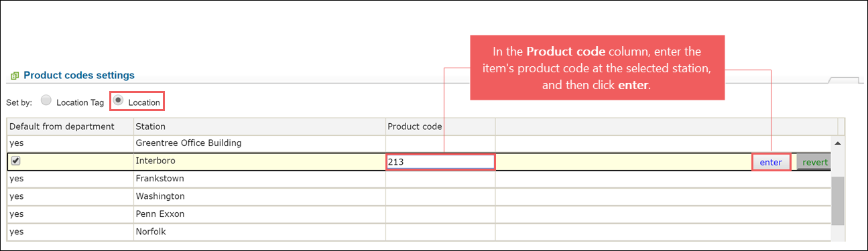Select the Norfolk station row
The height and width of the screenshot is (251, 868).
pyautogui.click(x=419, y=232)
